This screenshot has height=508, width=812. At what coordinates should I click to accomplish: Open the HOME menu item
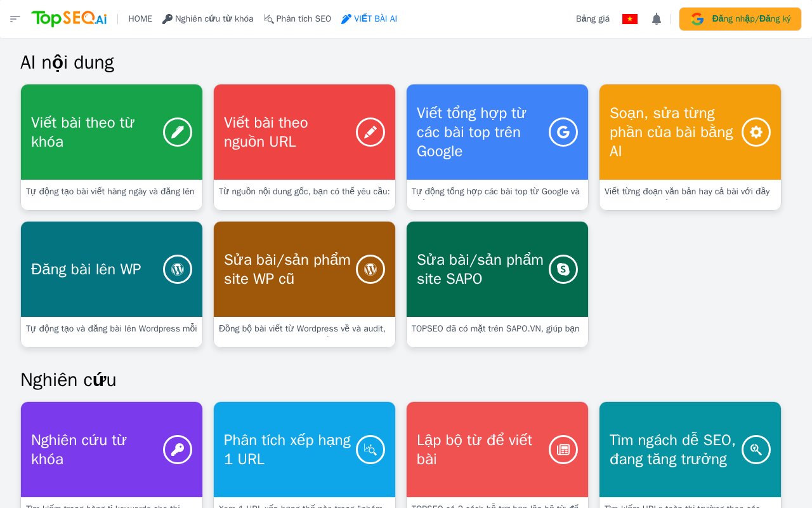[x=140, y=19]
